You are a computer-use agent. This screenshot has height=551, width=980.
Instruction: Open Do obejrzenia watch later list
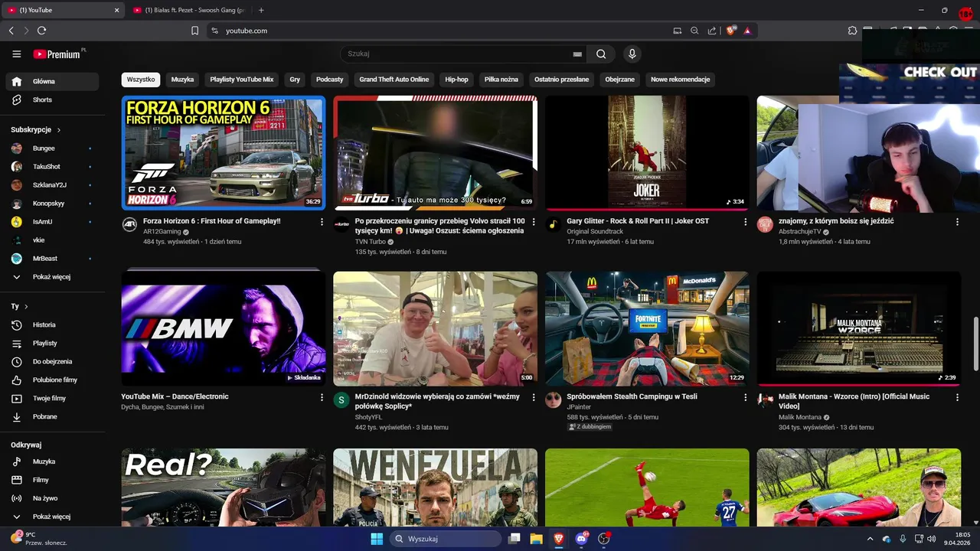(x=52, y=361)
